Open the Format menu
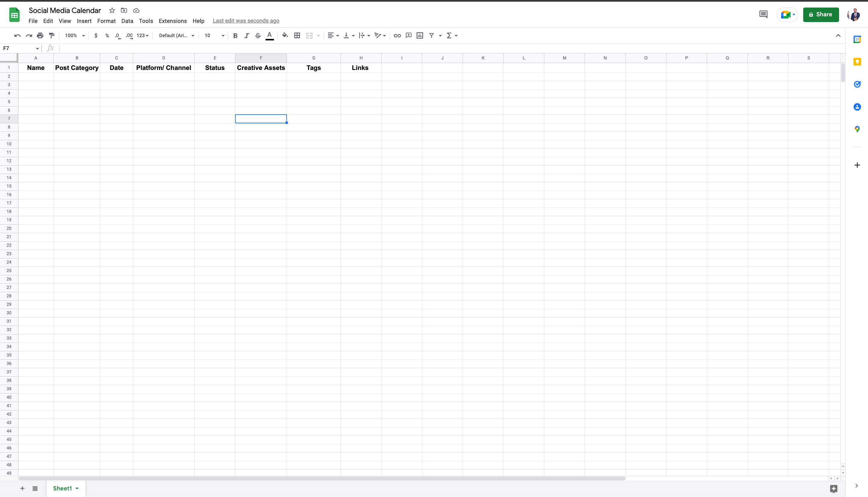Screen dimensions: 868x497 106,21
